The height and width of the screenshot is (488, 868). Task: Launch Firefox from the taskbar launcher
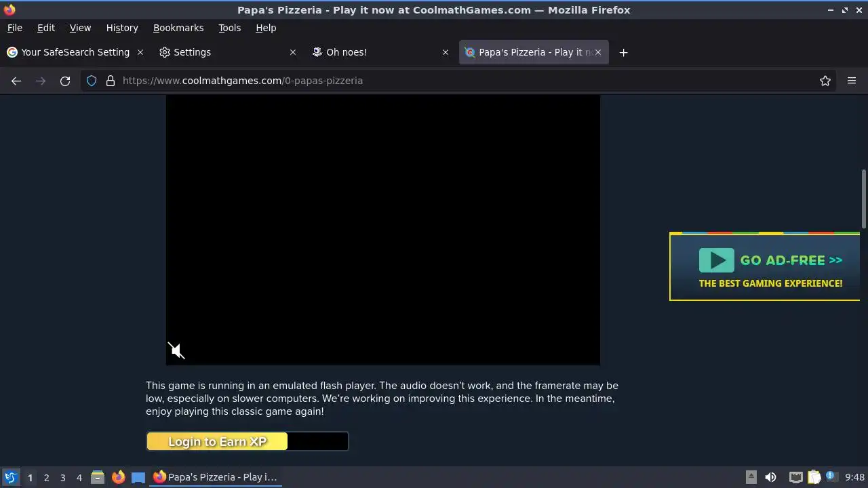point(118,477)
